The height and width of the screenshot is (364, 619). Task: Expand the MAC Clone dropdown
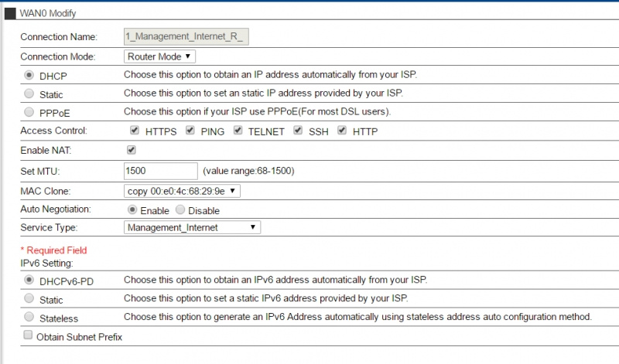(182, 190)
